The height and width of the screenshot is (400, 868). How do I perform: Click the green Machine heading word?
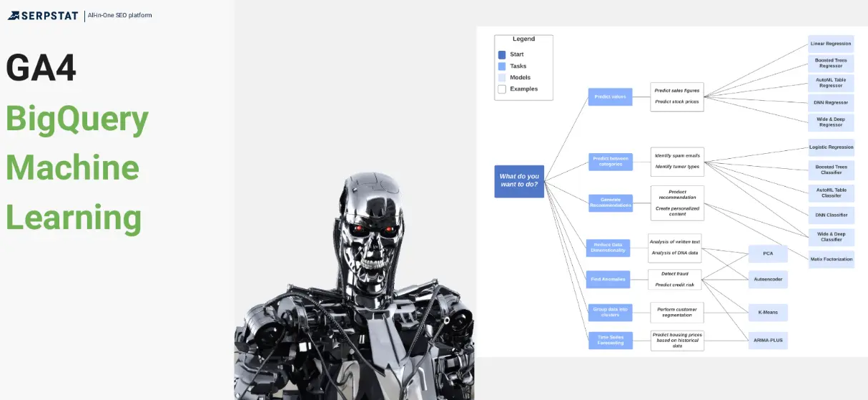click(x=72, y=167)
